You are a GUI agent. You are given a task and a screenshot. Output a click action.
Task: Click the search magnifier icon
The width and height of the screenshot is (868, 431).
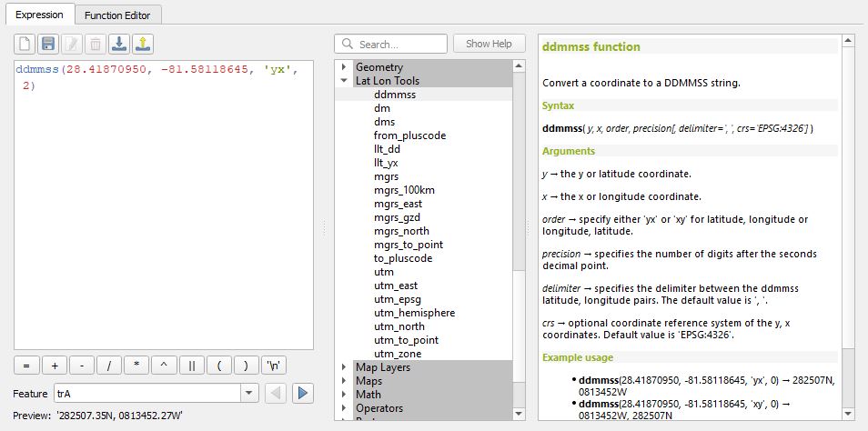[348, 44]
